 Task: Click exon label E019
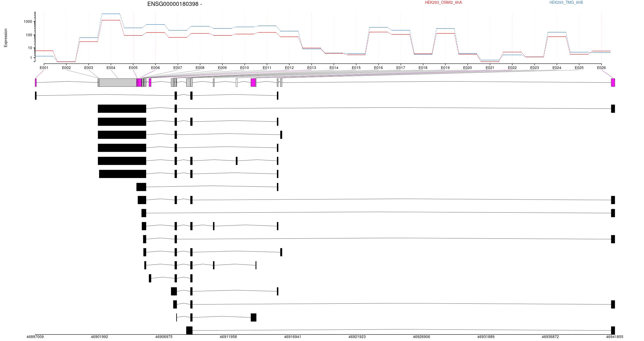(x=445, y=68)
